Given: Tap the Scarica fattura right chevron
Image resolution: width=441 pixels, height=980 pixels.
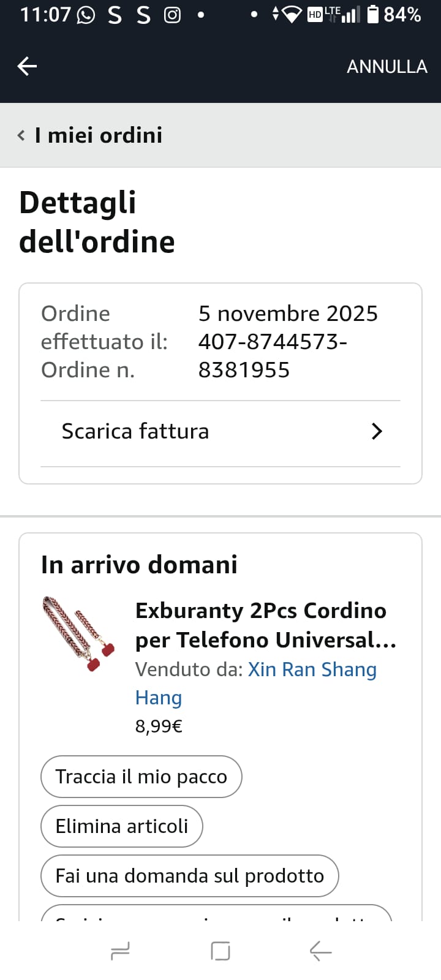Looking at the screenshot, I should (377, 432).
